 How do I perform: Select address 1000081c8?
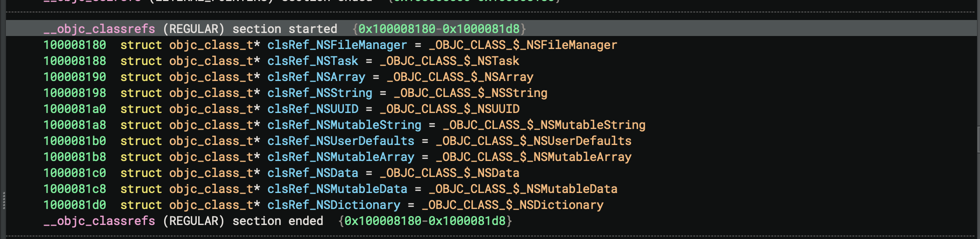(x=75, y=189)
